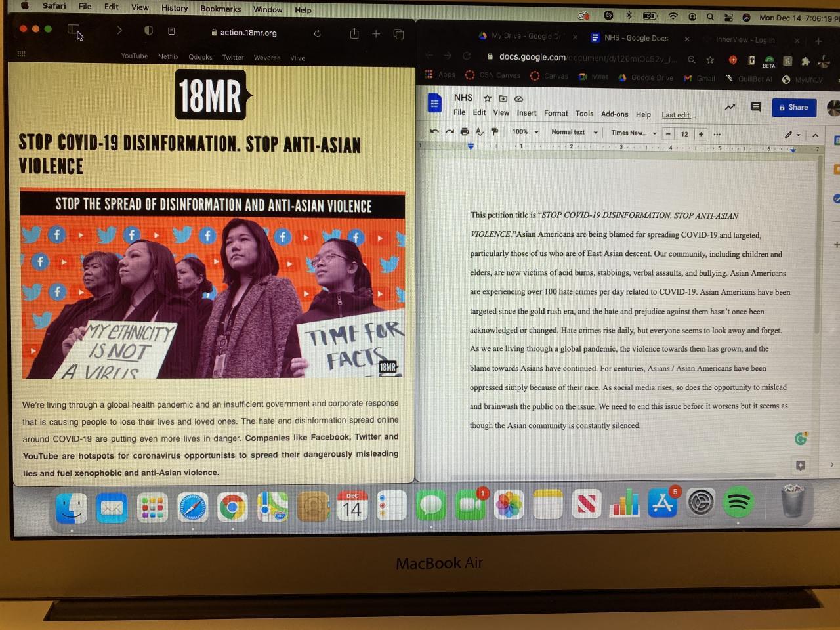
Task: Print the NHS document
Action: tap(465, 131)
